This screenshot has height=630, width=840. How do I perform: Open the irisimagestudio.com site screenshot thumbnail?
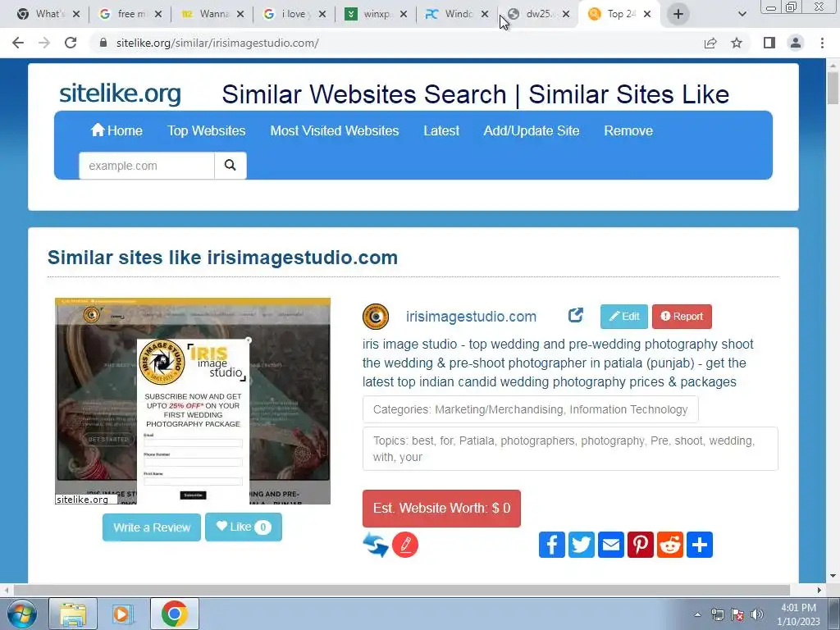[x=193, y=401]
